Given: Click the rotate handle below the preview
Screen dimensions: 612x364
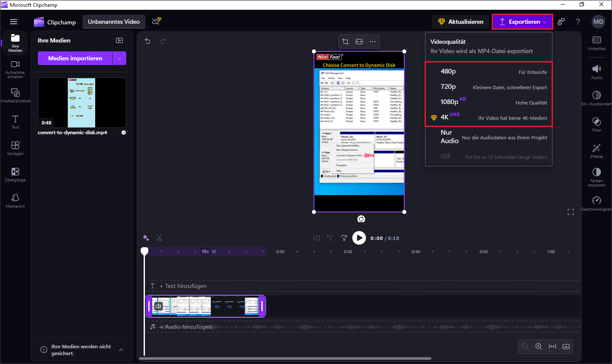Looking at the screenshot, I should coord(361,219).
